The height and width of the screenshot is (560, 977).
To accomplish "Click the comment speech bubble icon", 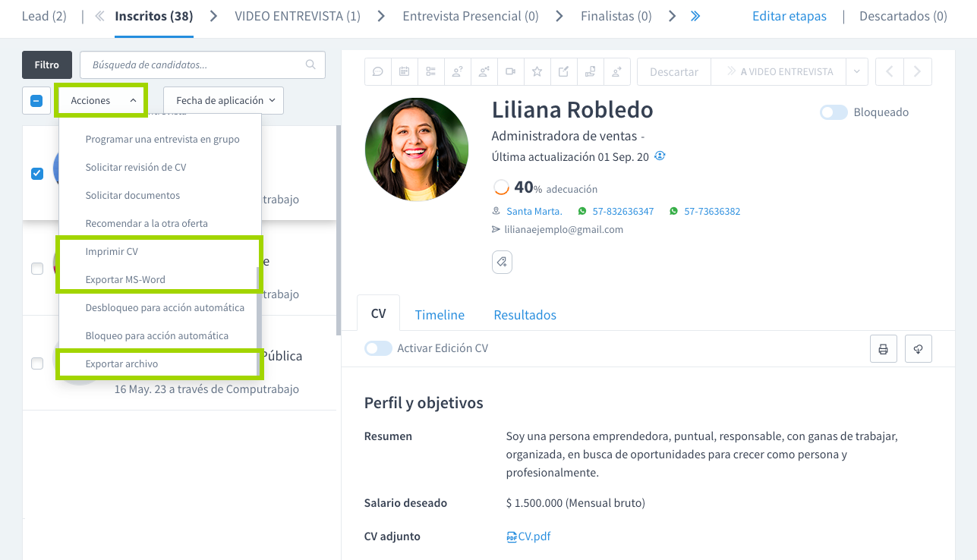I will pos(377,71).
